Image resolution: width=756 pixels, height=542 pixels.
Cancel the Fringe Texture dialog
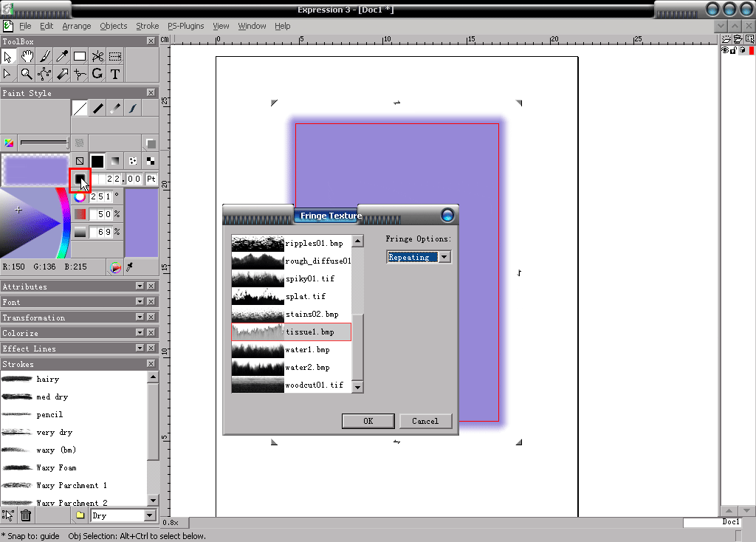coord(425,421)
